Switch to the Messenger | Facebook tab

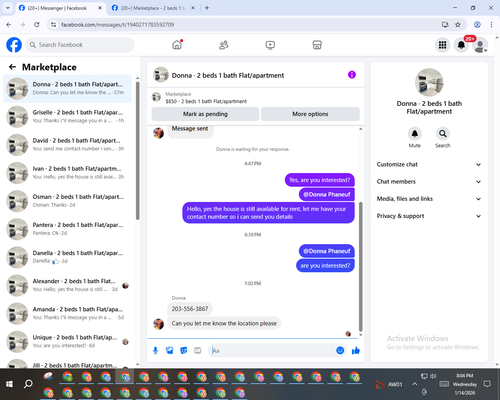pyautogui.click(x=60, y=8)
